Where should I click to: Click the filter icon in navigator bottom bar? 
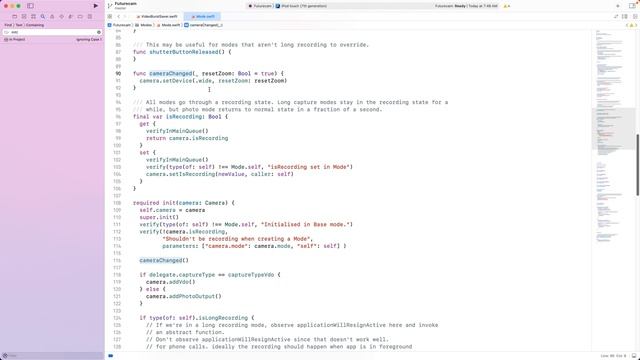[5, 356]
